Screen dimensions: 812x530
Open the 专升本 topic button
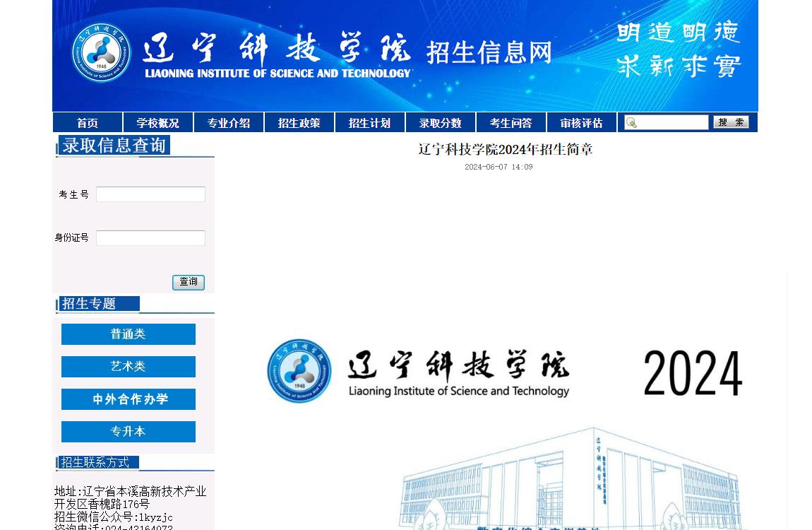pyautogui.click(x=129, y=432)
